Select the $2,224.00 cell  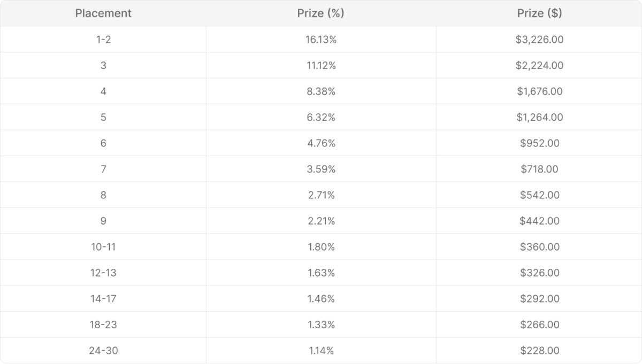[x=539, y=65]
